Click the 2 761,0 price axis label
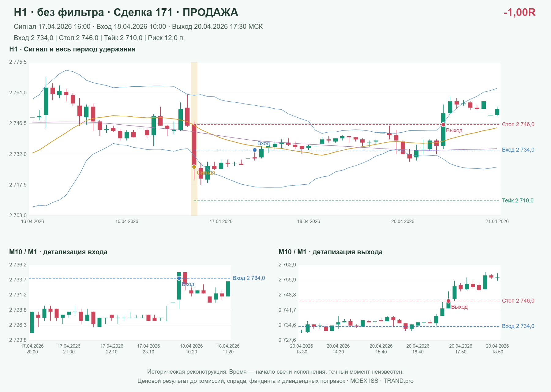This screenshot has height=392, width=551. [x=18, y=93]
